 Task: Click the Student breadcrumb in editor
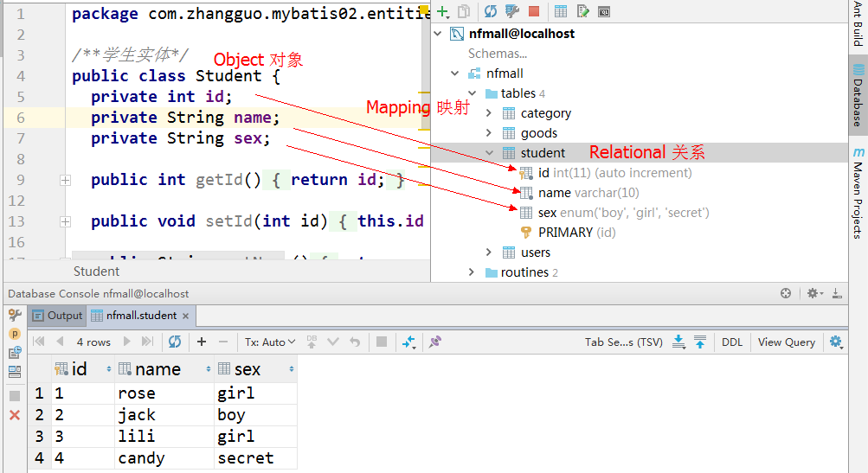coord(96,271)
